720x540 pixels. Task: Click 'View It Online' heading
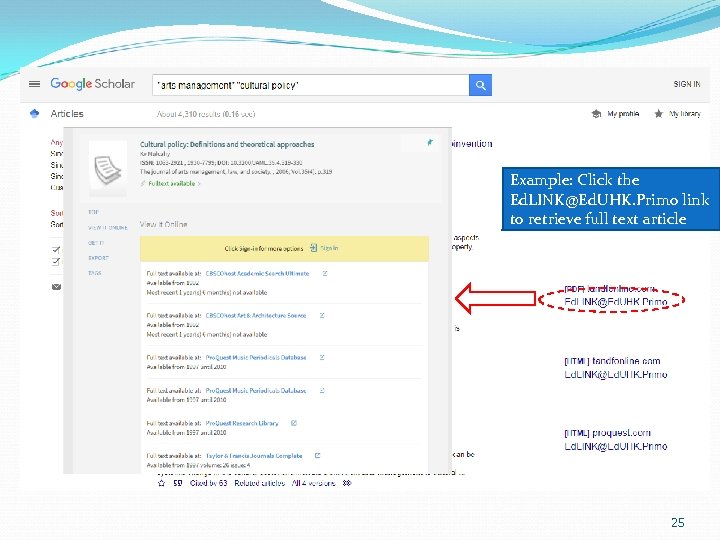[x=163, y=225]
